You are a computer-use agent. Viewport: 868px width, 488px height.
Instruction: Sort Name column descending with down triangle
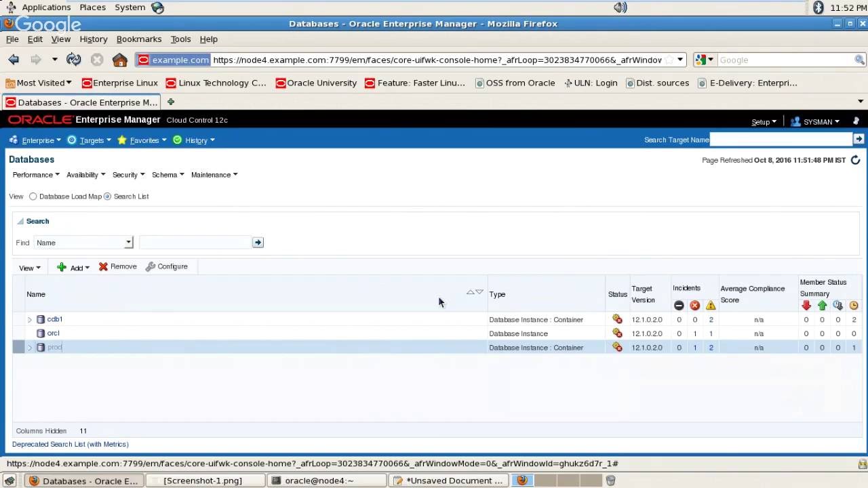coord(479,292)
